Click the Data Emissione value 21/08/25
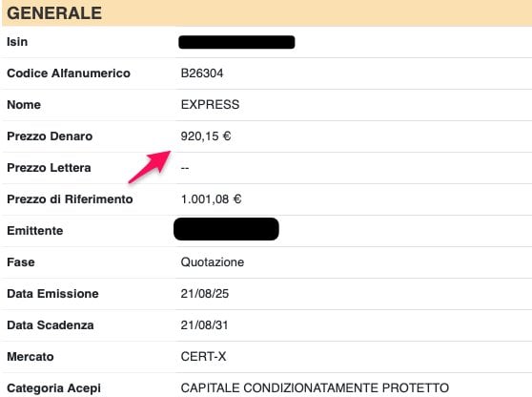The image size is (532, 397). pos(205,294)
